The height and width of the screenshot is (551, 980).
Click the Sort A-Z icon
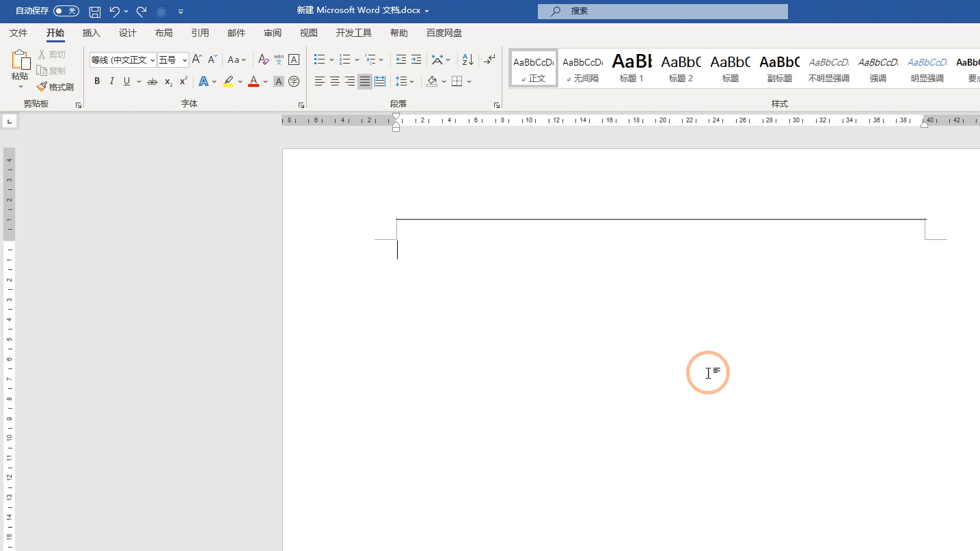467,60
